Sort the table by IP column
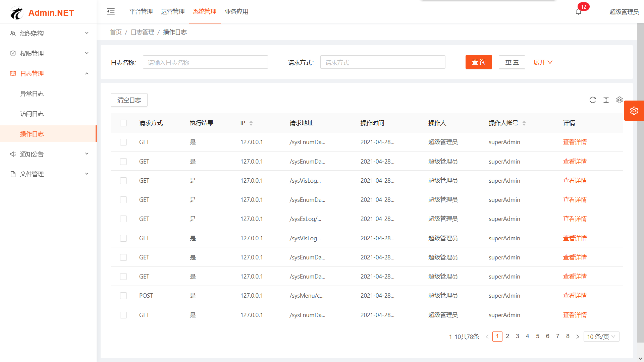 [251, 123]
